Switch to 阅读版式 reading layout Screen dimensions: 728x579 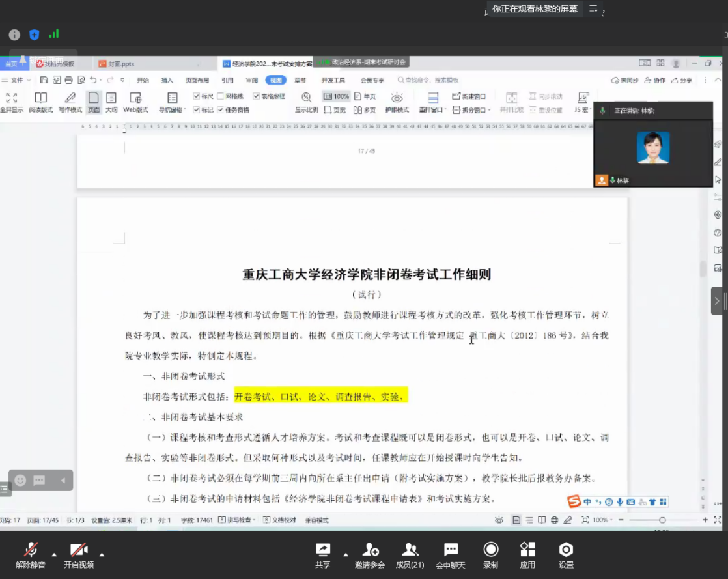pyautogui.click(x=40, y=102)
